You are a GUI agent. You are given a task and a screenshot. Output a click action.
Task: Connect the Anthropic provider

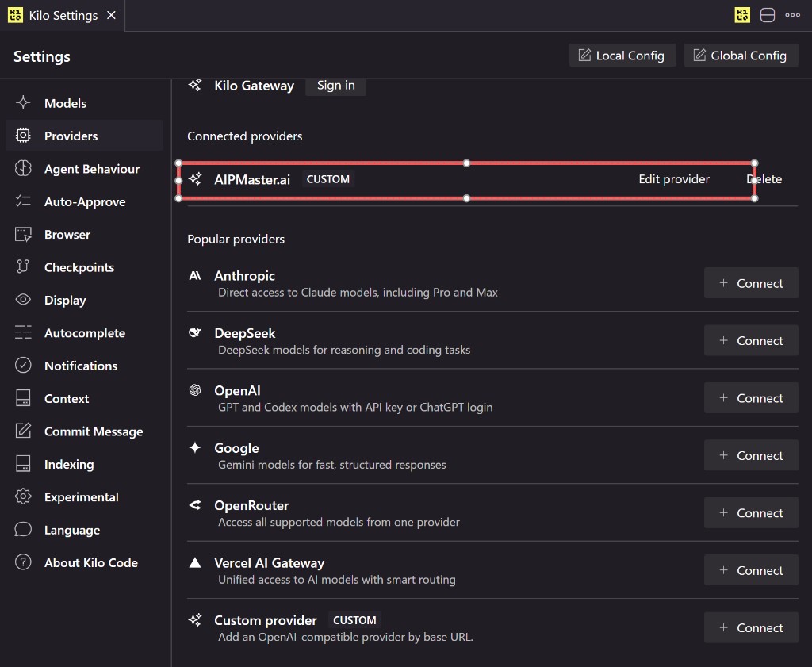pyautogui.click(x=751, y=283)
